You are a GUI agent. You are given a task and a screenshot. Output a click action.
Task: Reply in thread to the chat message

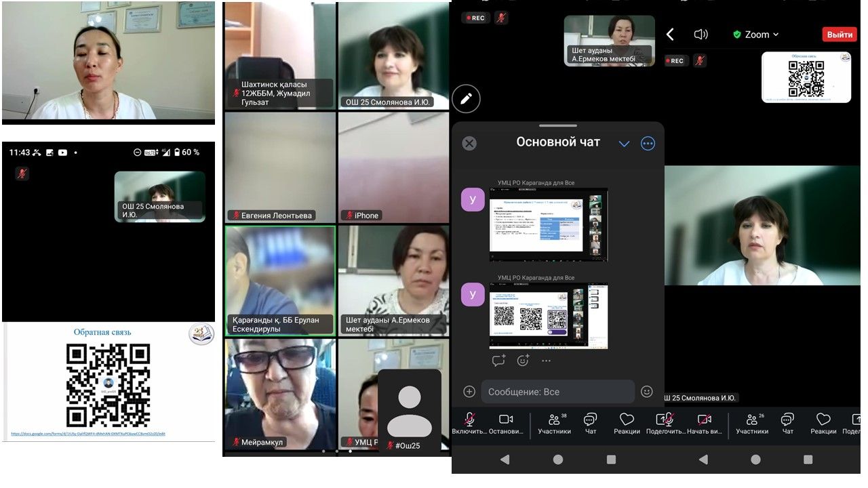tap(498, 361)
